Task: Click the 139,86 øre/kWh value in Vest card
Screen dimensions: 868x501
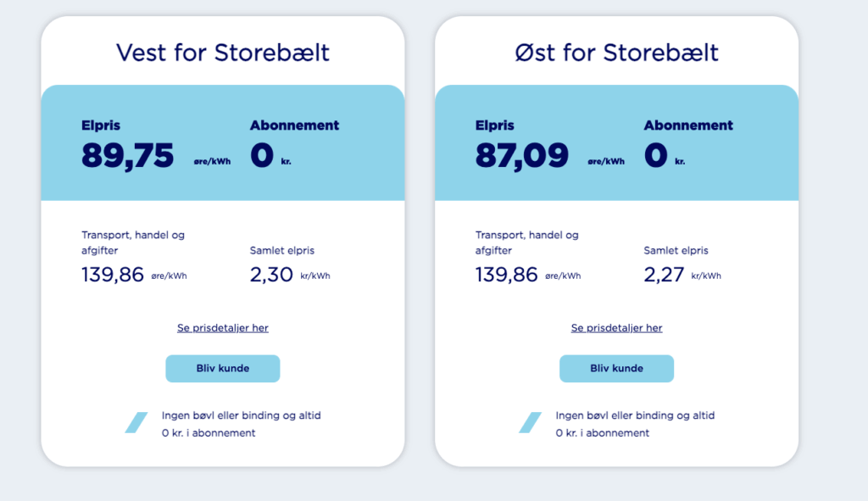Action: 114,275
